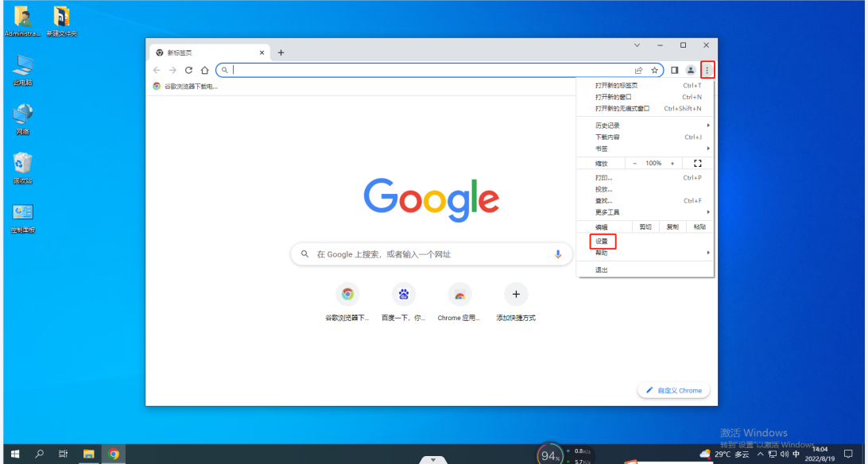Click the Chrome back arrow button

point(157,70)
